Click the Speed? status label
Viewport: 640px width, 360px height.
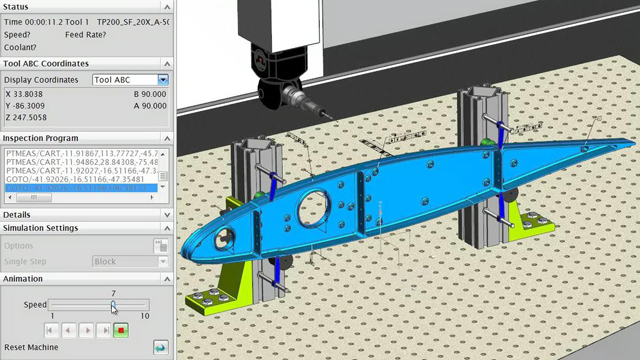click(17, 35)
